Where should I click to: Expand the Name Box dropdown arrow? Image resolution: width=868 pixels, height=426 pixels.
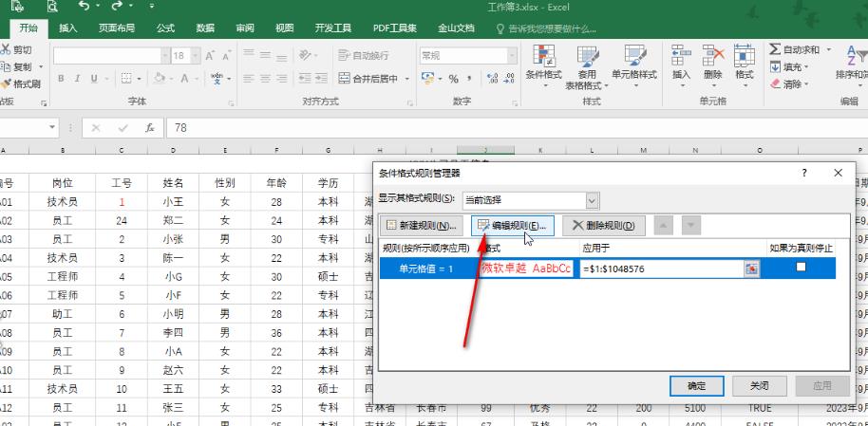[52, 128]
